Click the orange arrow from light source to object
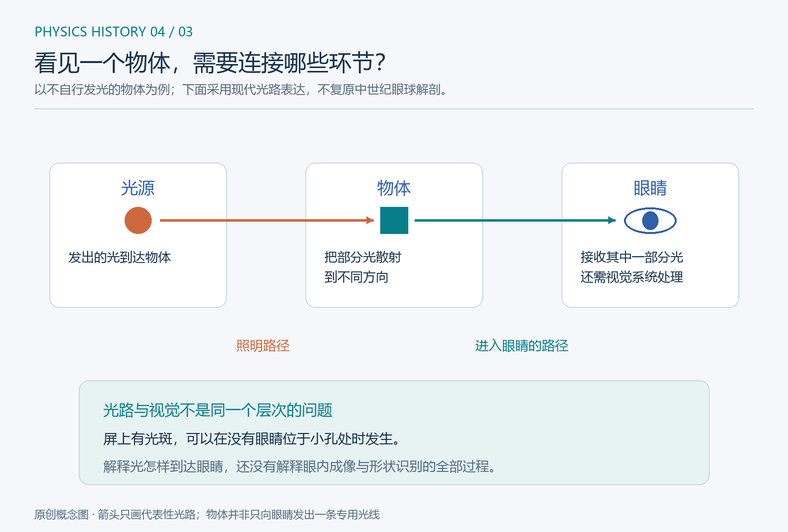 click(267, 220)
